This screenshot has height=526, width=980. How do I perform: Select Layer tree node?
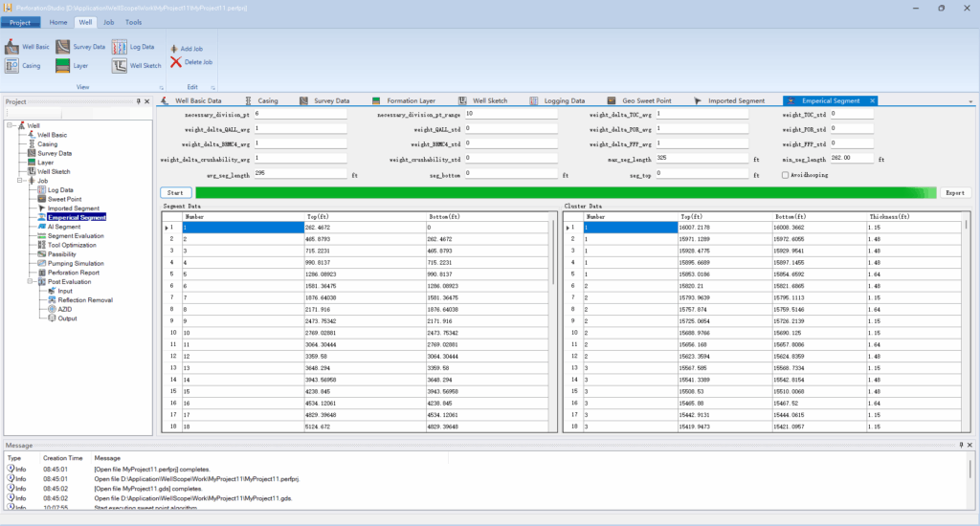tap(46, 163)
